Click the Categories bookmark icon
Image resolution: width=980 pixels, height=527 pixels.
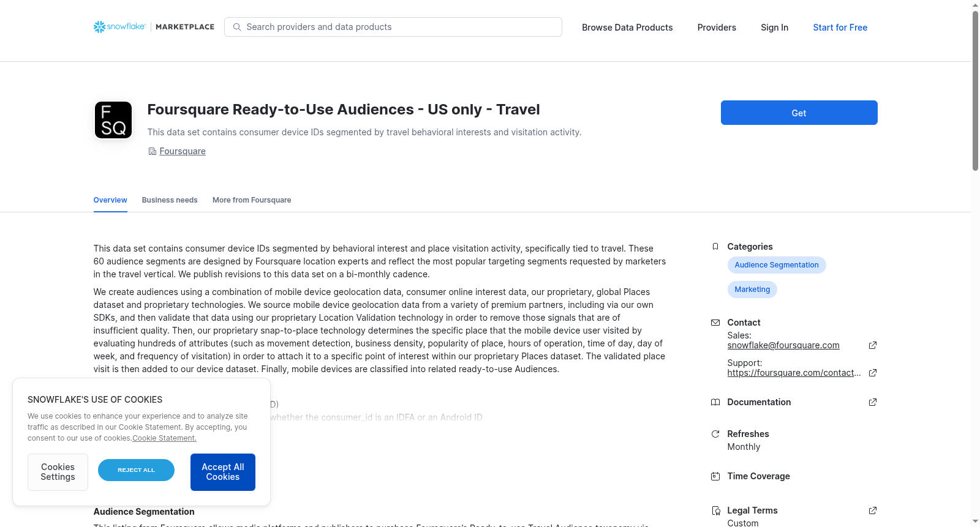715,247
